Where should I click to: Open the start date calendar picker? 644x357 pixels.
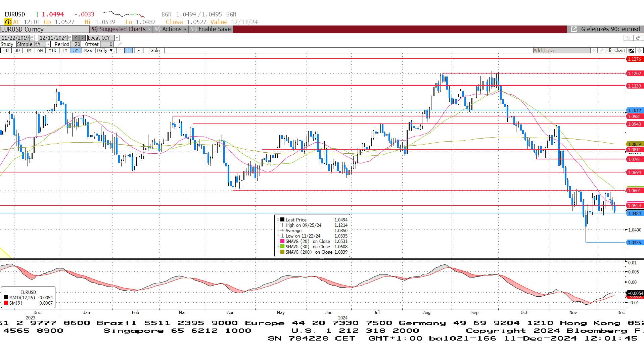[x=32, y=38]
